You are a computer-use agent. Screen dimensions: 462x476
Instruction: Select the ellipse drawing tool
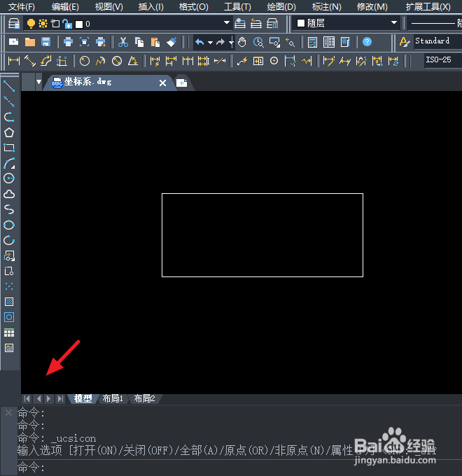tap(9, 225)
